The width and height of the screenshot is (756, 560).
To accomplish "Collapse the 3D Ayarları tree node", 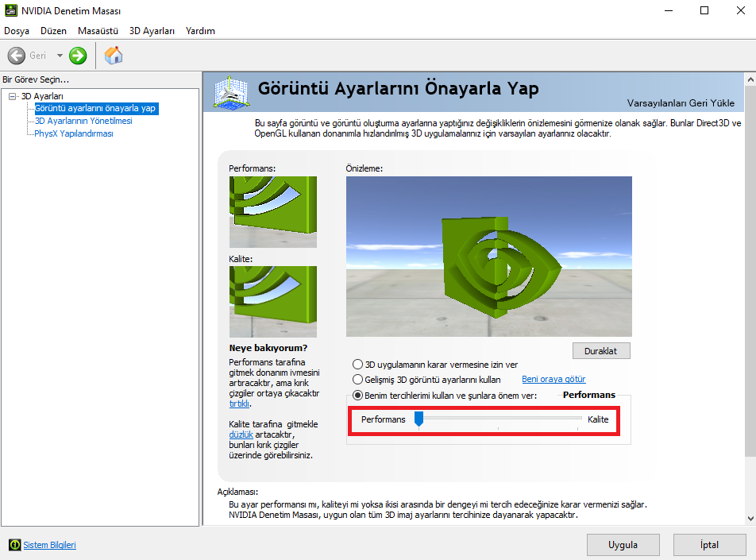I will point(13,96).
